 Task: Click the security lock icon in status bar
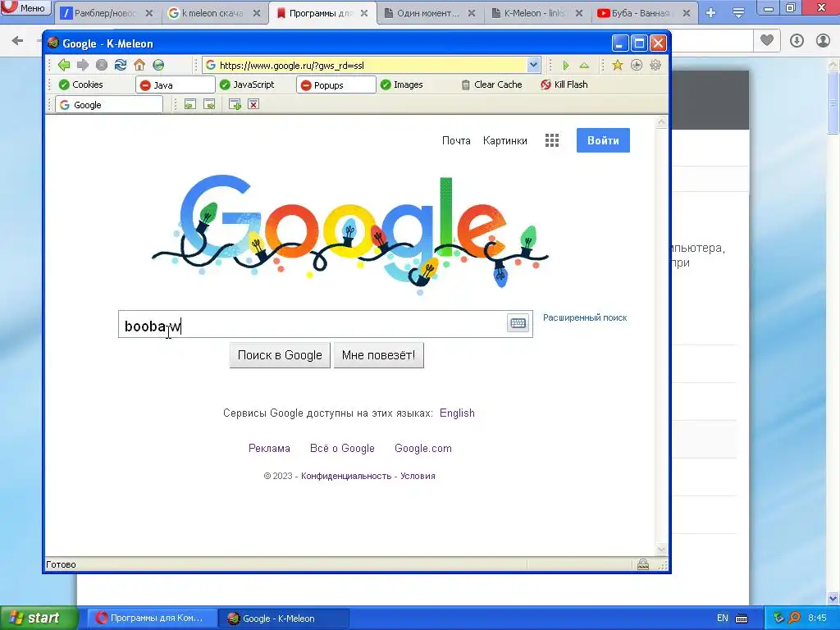tap(643, 564)
